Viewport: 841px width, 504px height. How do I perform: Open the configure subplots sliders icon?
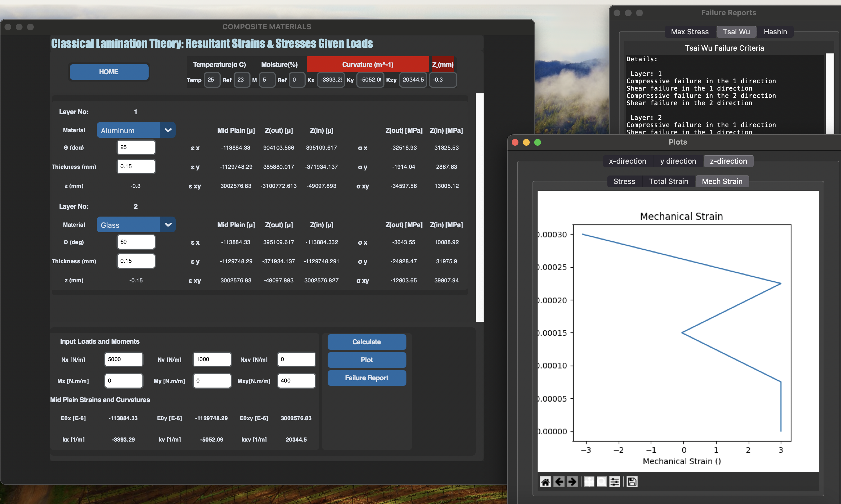[614, 481]
